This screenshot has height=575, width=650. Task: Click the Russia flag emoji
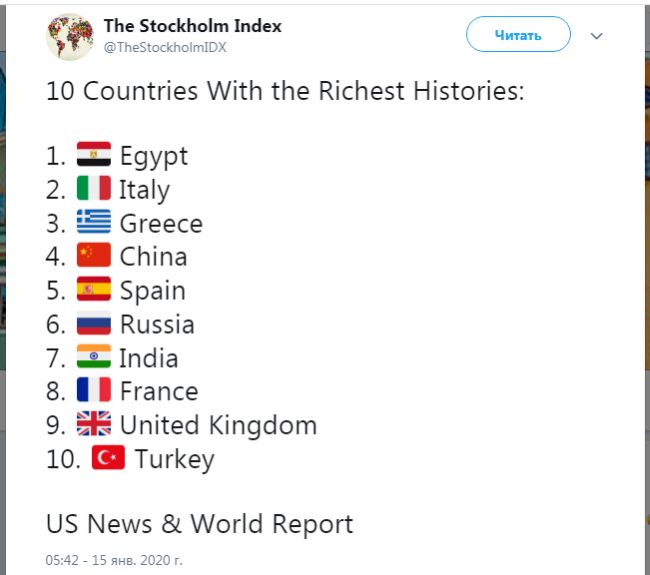(x=94, y=323)
